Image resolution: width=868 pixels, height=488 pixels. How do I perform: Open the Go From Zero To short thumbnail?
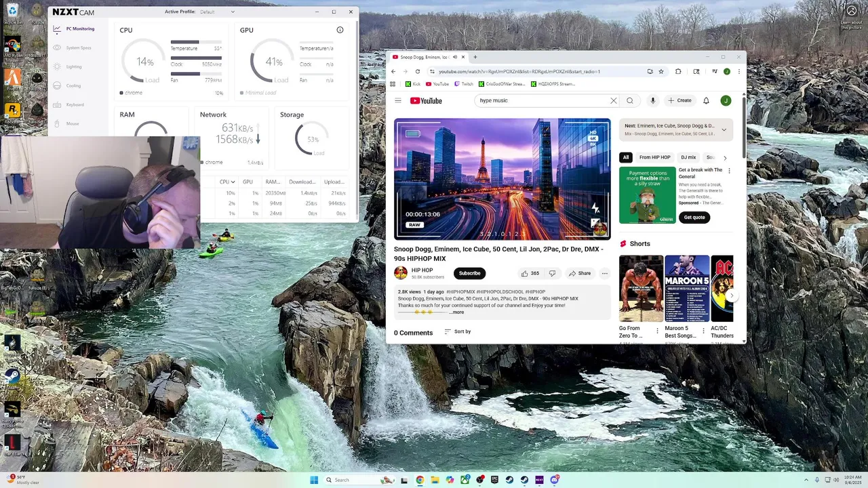[x=642, y=288]
